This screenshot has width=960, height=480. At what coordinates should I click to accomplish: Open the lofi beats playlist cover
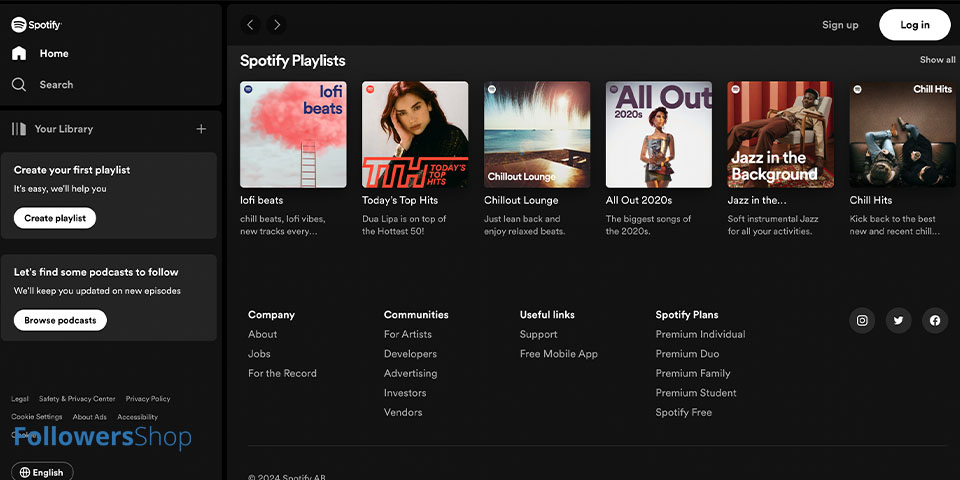pyautogui.click(x=293, y=135)
